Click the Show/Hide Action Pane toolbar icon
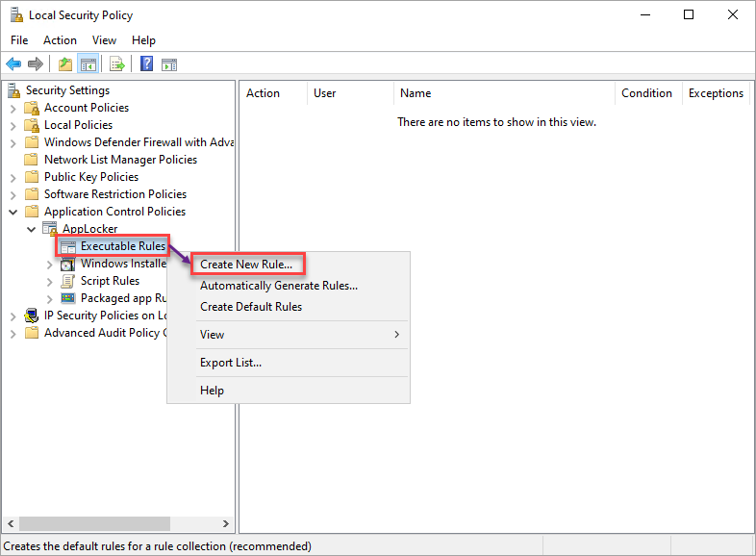 pos(169,63)
